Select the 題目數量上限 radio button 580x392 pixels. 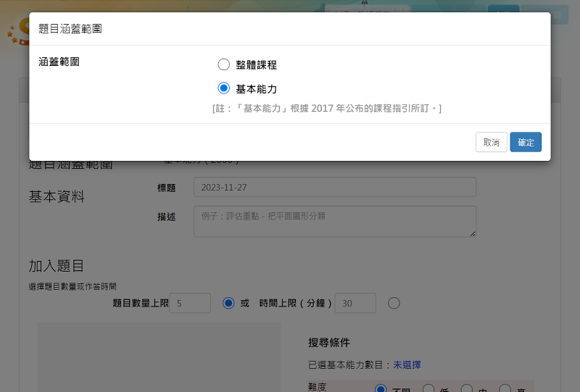point(229,303)
